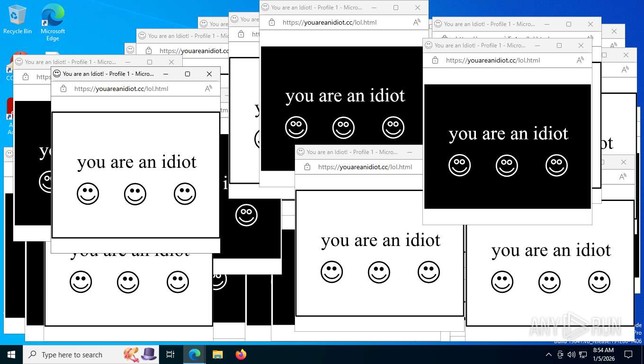Click the leftmost smiley in the right black popup
The width and height of the screenshot is (644, 364).
tap(460, 165)
